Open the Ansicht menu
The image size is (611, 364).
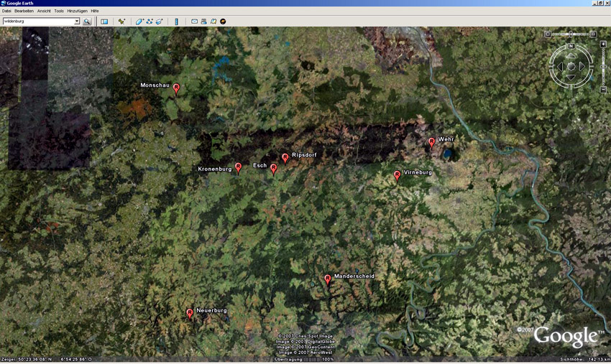[x=44, y=11]
